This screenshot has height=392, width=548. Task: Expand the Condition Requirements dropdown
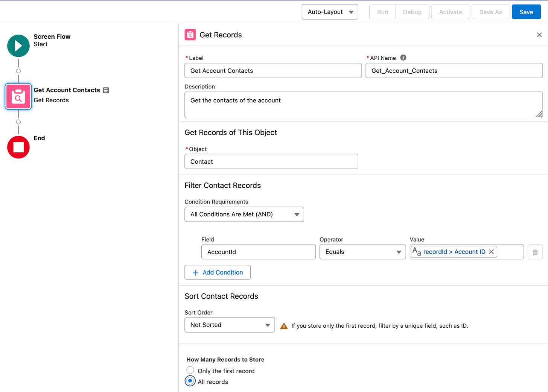click(x=244, y=214)
